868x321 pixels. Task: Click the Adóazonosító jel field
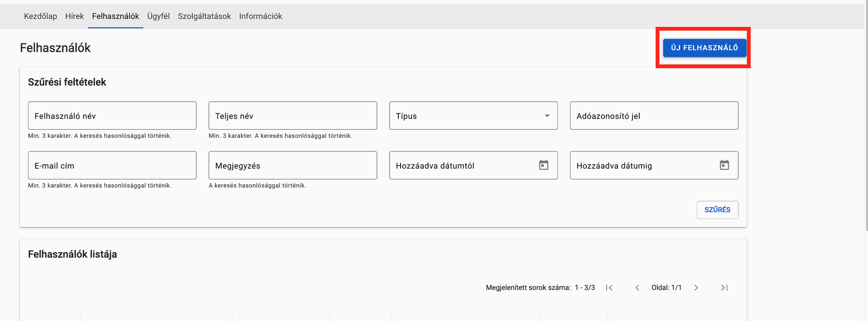click(654, 116)
